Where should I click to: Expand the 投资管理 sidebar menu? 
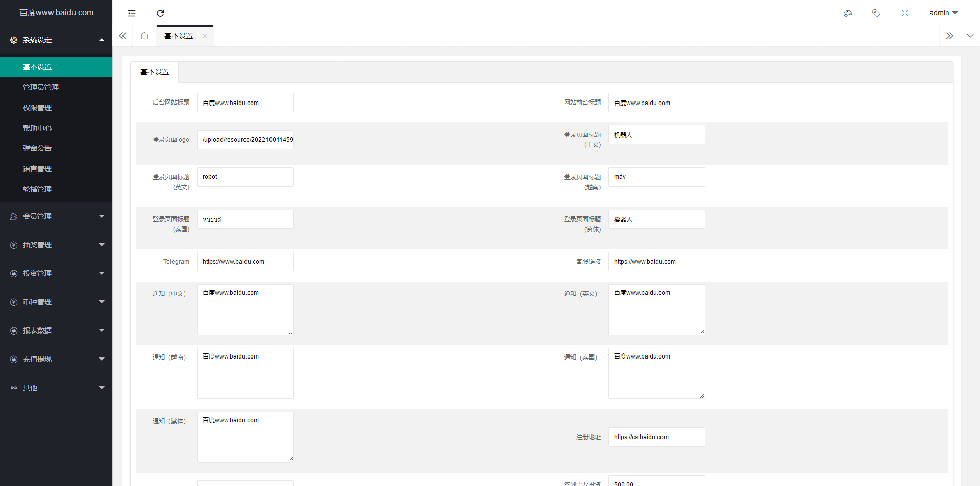click(56, 273)
